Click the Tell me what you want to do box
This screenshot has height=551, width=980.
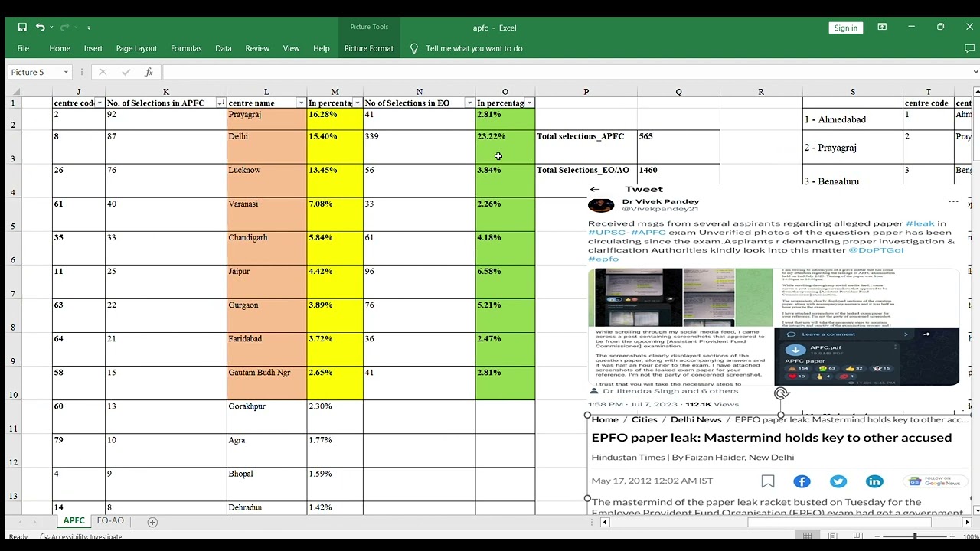[x=474, y=48]
